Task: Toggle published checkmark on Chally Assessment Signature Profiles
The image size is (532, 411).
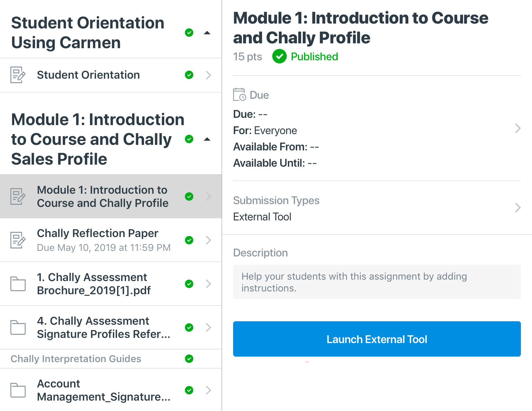Action: tap(189, 327)
